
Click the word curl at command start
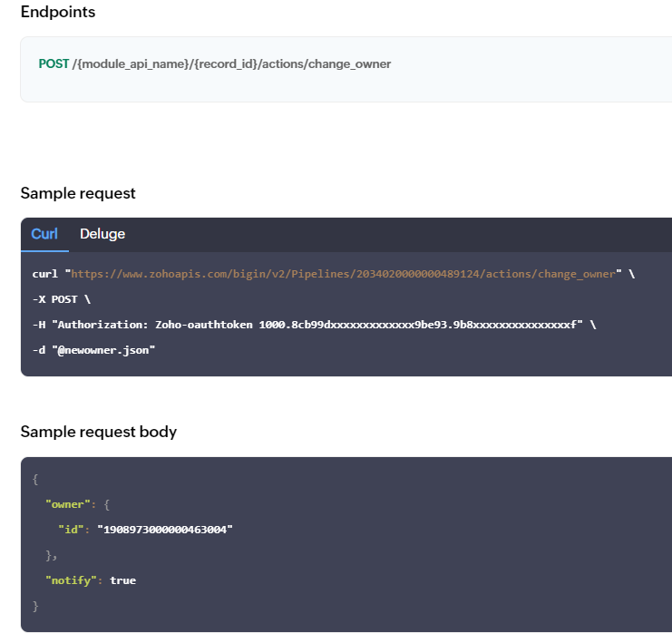45,274
